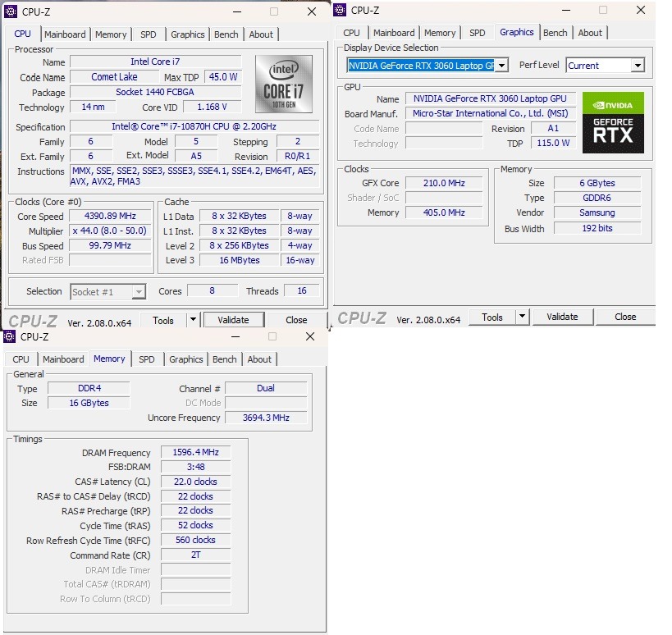Click Tools button in CPU window
Viewport: 672px width, 635px height.
tap(163, 320)
